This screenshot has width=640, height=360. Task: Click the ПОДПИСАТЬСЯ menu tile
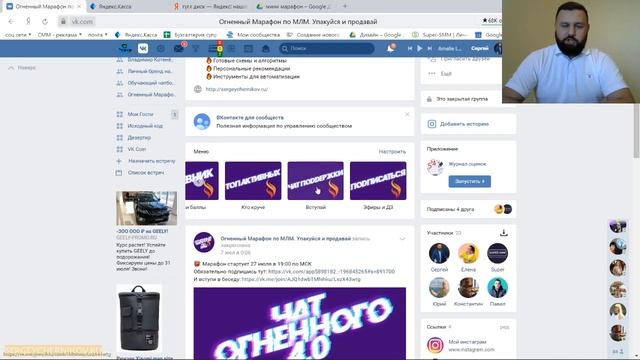[x=378, y=181]
